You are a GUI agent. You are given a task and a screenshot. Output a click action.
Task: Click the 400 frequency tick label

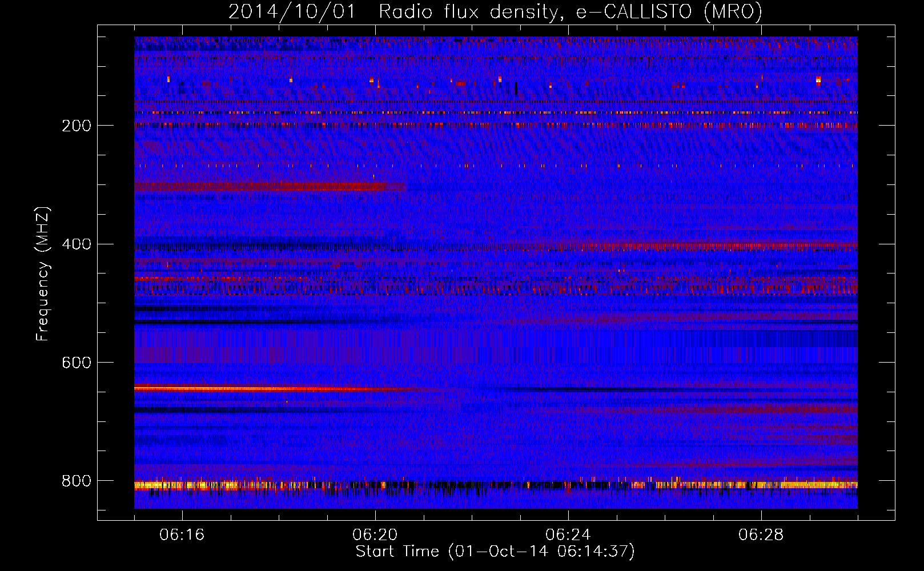(x=77, y=244)
